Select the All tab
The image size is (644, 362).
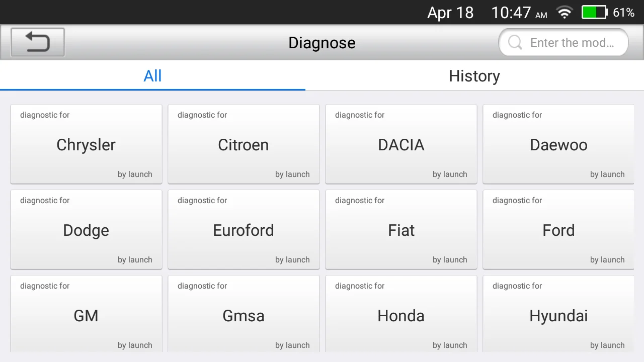click(152, 76)
